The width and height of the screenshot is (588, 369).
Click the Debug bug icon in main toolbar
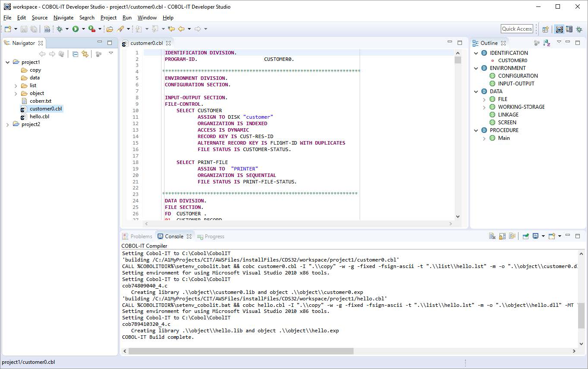(60, 29)
